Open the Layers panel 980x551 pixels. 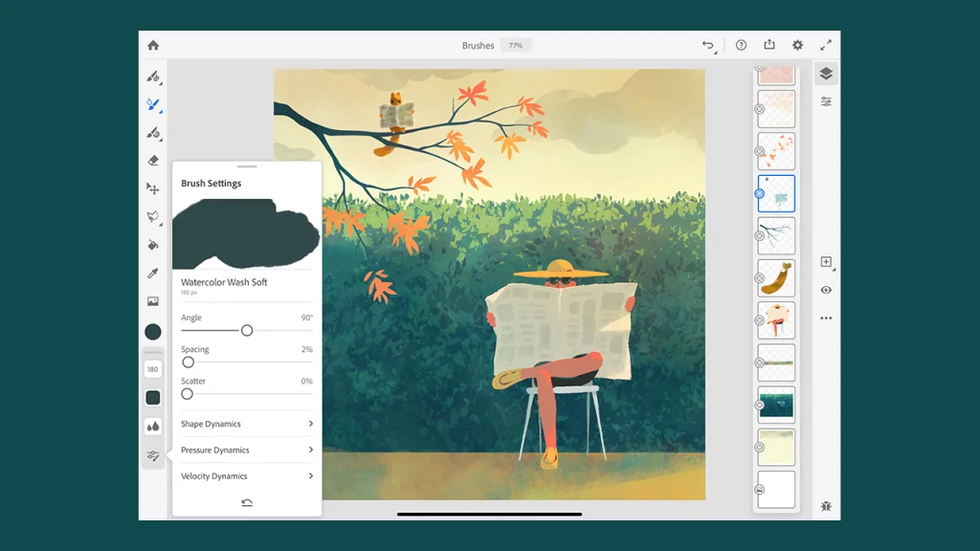pos(826,74)
